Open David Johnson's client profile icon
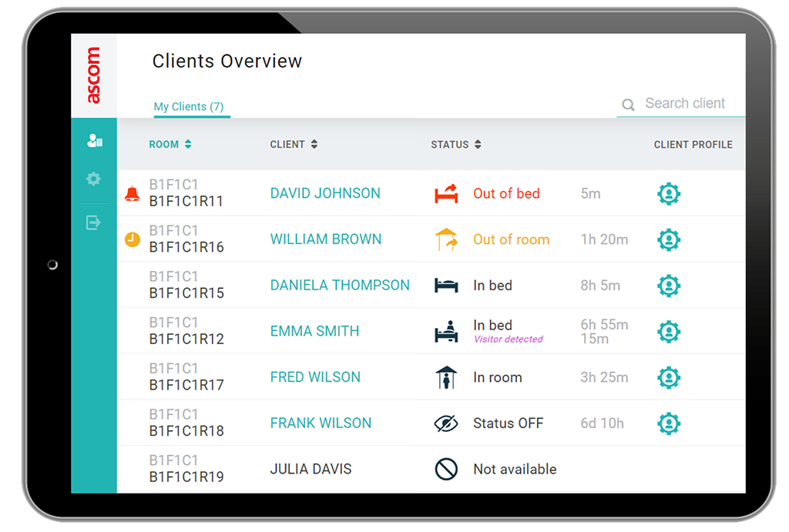 click(x=668, y=194)
